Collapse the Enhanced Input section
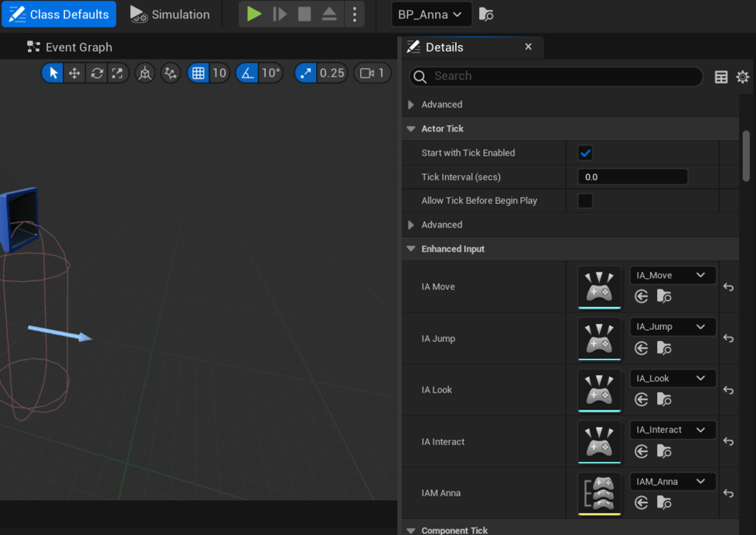 click(x=411, y=249)
